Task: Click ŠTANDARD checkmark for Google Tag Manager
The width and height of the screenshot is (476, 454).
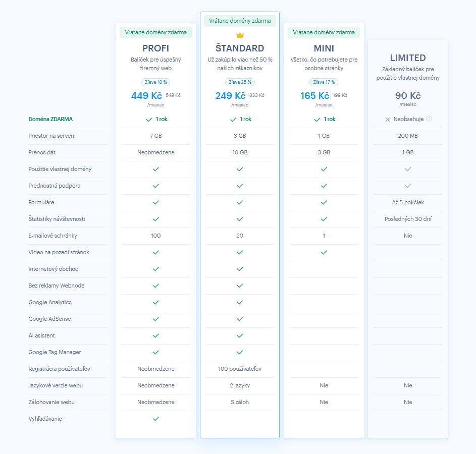Action: 240,353
